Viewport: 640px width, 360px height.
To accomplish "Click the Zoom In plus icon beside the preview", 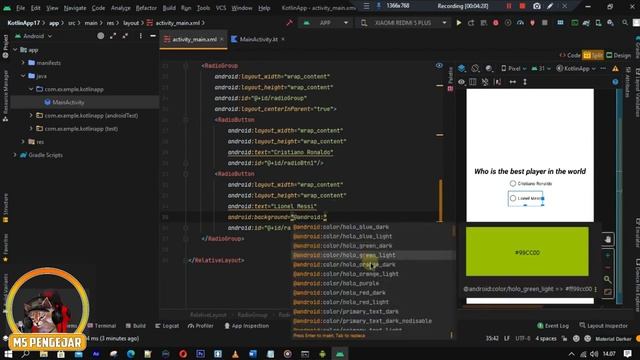I will (x=608, y=255).
